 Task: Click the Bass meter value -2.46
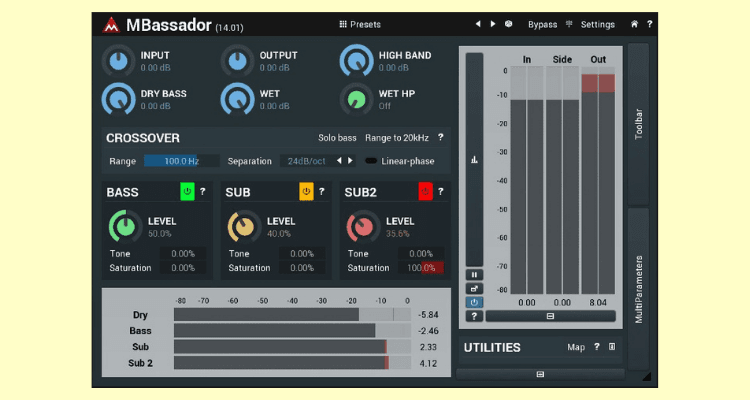click(428, 331)
